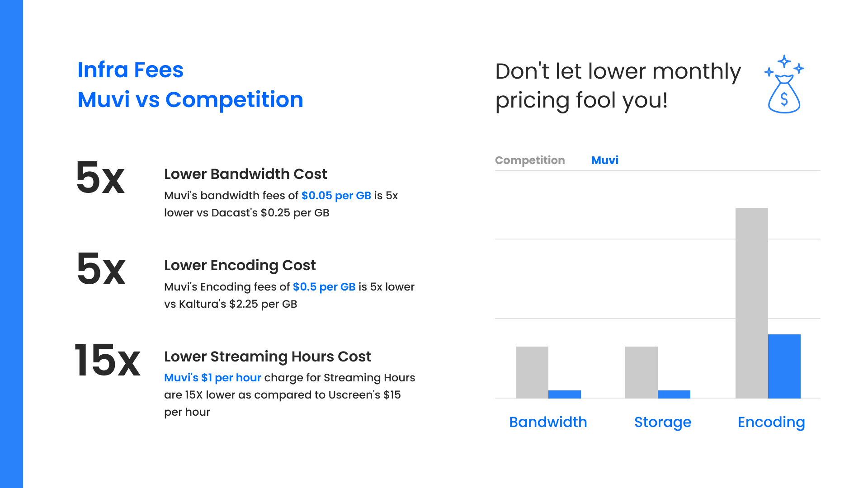The width and height of the screenshot is (868, 488).
Task: Click the Muvi's $1 per hour text
Action: pyautogui.click(x=212, y=378)
